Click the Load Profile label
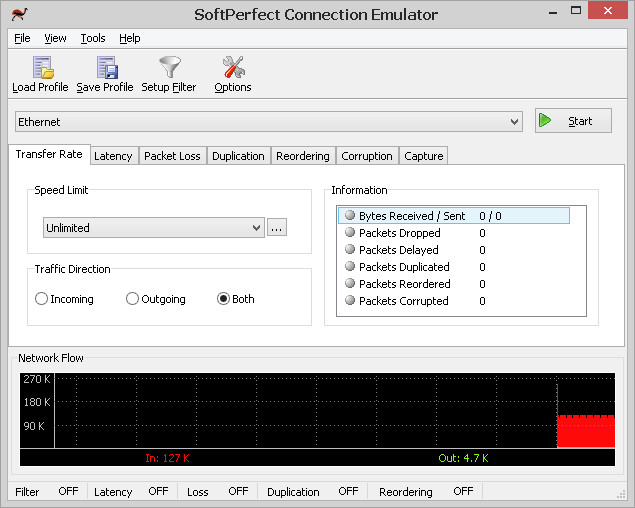Viewport: 635px width, 508px height. [40, 88]
